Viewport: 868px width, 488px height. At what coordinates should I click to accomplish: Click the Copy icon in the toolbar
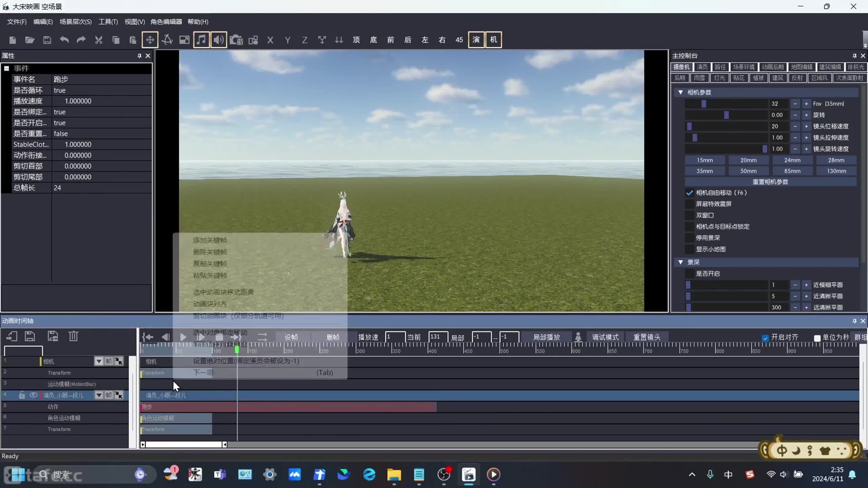point(116,40)
